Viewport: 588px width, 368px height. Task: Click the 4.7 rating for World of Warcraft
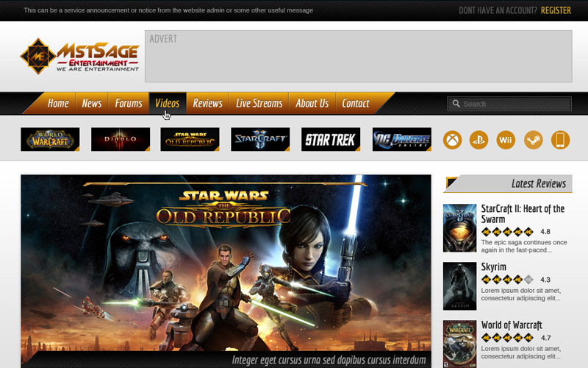[x=545, y=338]
